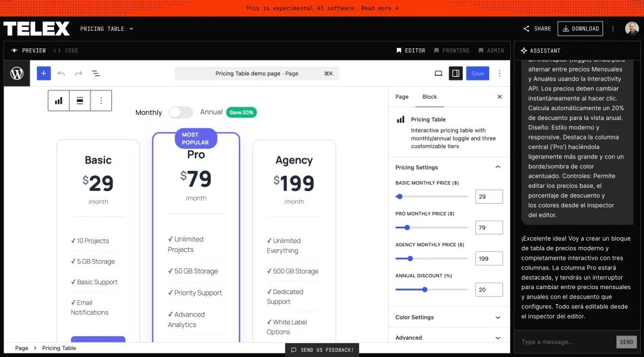Redo the editor change
The image size is (644, 357).
pyautogui.click(x=79, y=74)
